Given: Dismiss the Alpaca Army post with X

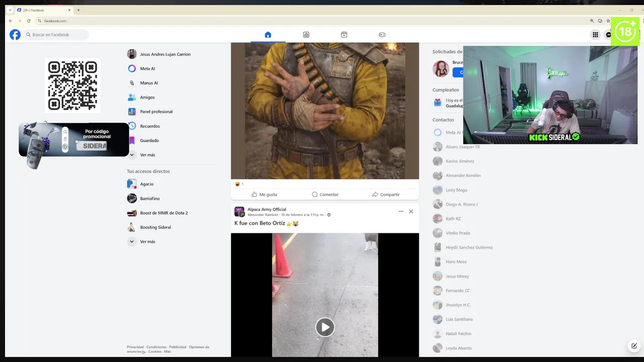Looking at the screenshot, I should [x=411, y=211].
